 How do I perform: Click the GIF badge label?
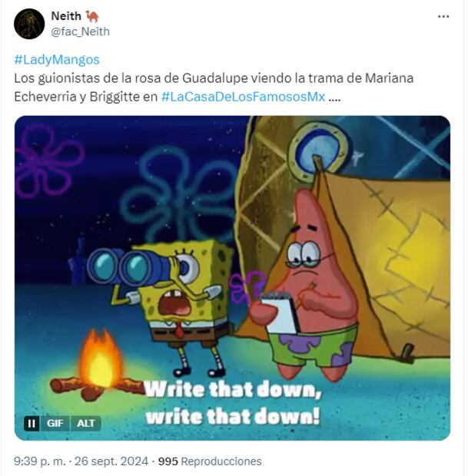[55, 423]
